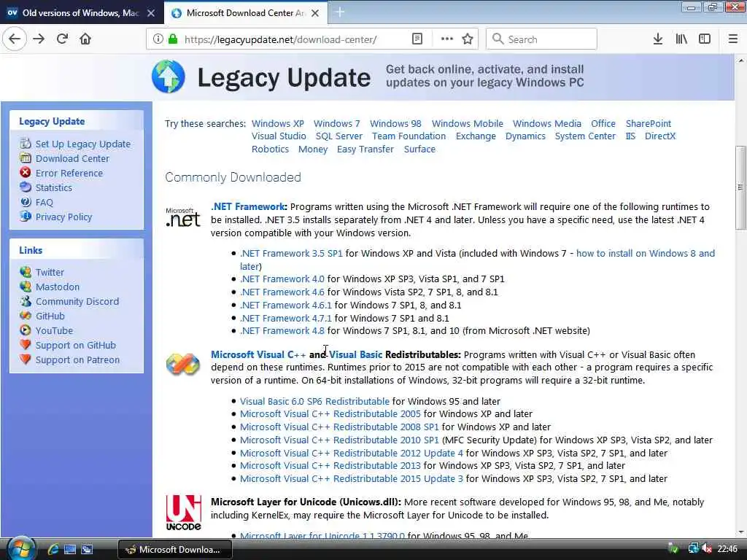Open Visual C++ Redistributable 2008 SP1 link

coord(339,427)
